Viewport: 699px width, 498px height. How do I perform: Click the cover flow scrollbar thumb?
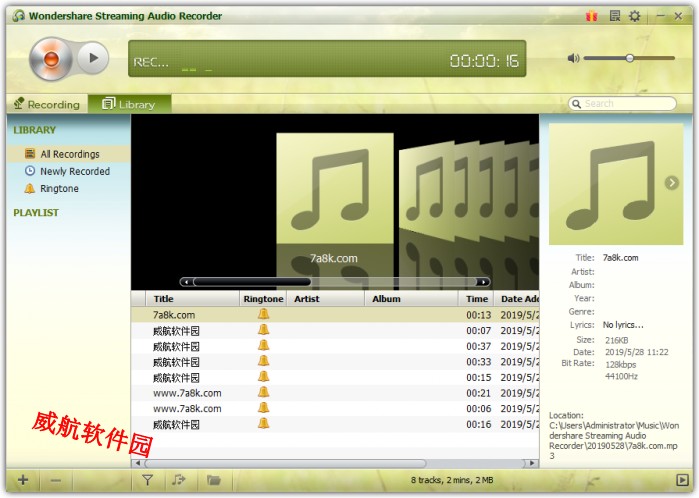[x=252, y=282]
